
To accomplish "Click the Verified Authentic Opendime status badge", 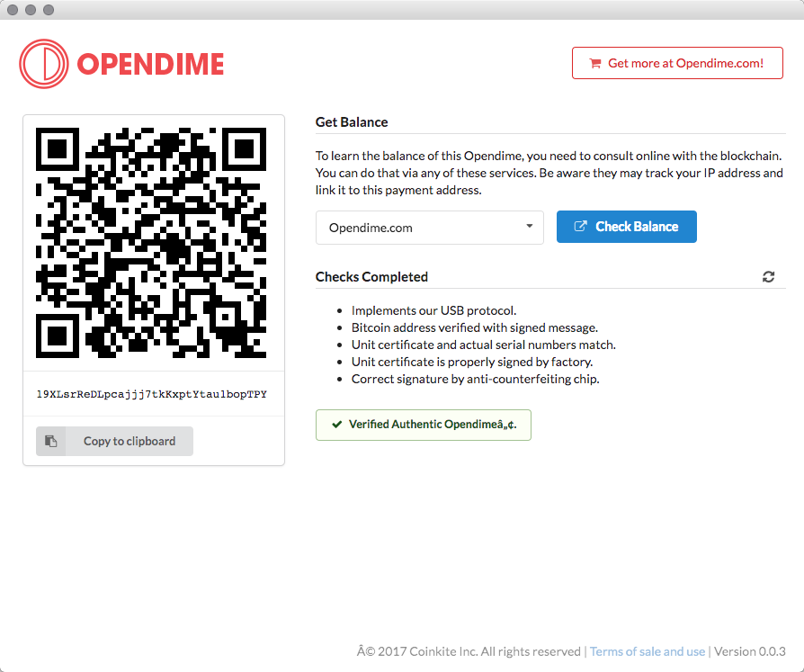I will pos(424,425).
